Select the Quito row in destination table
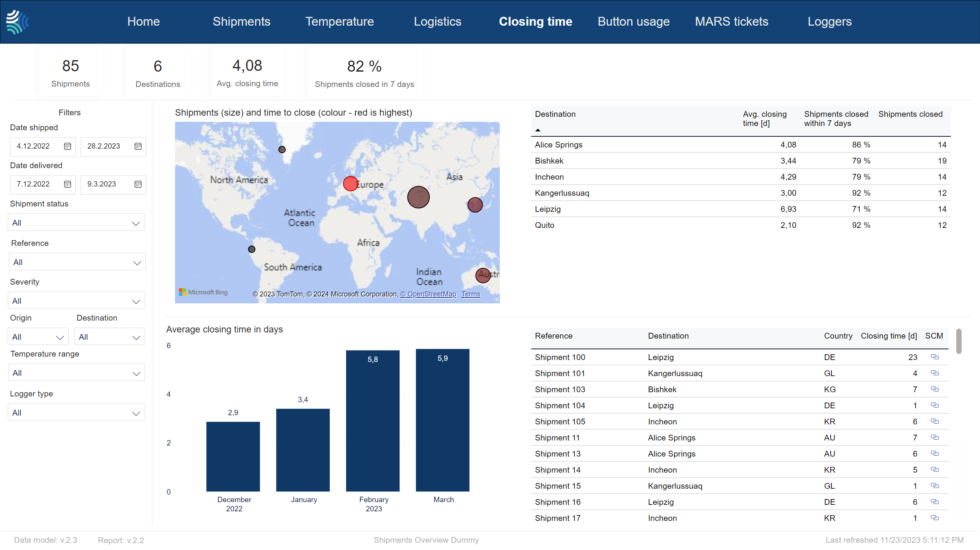The image size is (980, 550). point(741,225)
